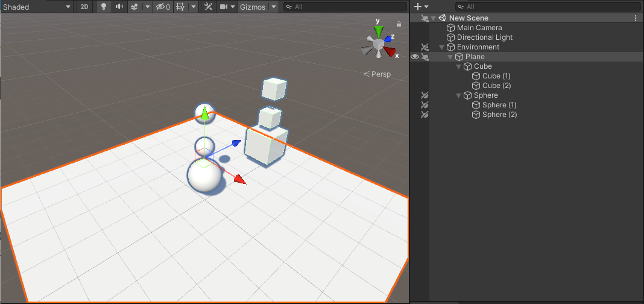644x304 pixels.
Task: Click the Hierarchy create (+) button
Action: pos(418,7)
